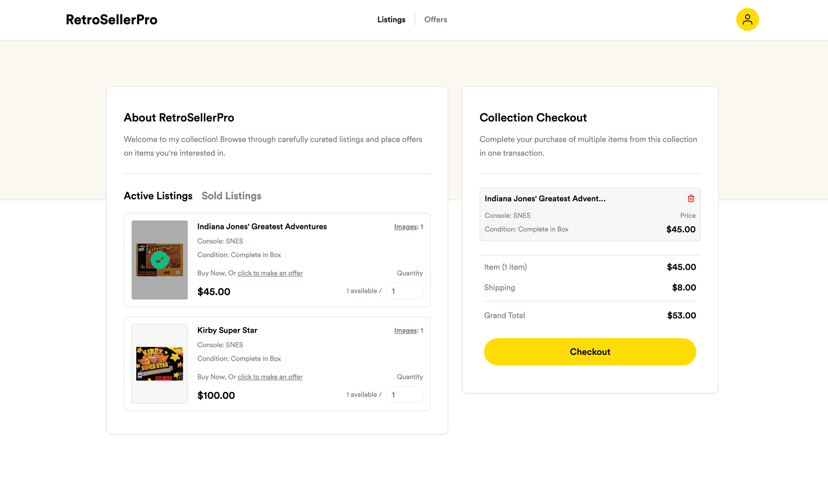The height and width of the screenshot is (504, 828).
Task: Click the $45.00 price on Indiana Jones listing
Action: (213, 291)
